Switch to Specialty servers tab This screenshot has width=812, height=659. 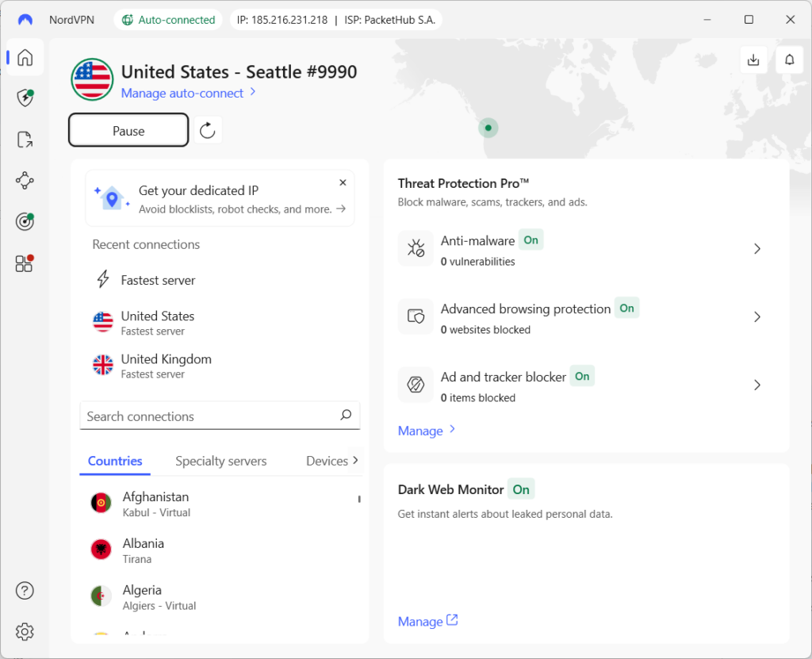[x=220, y=461]
